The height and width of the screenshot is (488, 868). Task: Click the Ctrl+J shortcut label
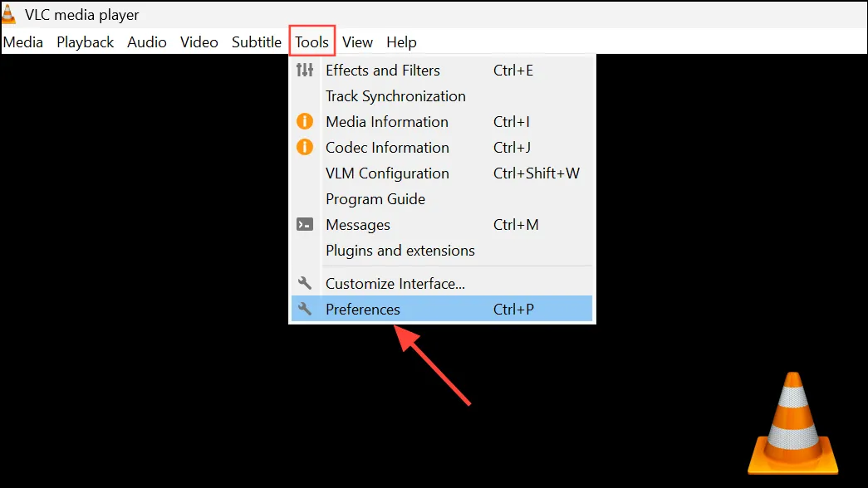[x=512, y=148]
